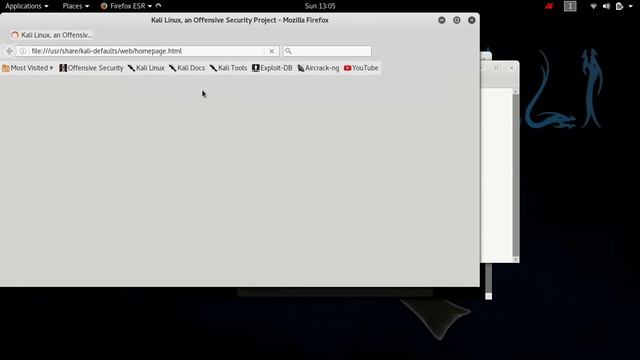Screen dimensions: 640x360
Task: Click the volume speaker icon
Action: click(x=607, y=6)
